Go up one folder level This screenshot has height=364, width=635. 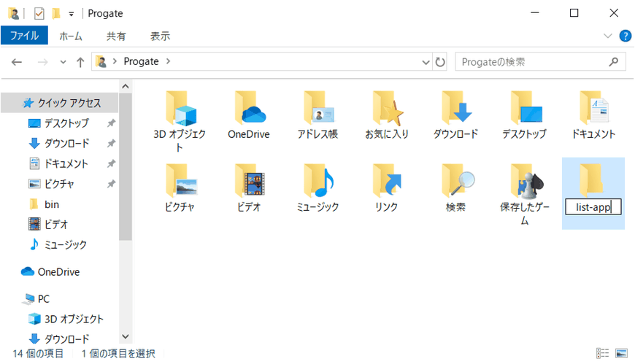[x=80, y=62]
